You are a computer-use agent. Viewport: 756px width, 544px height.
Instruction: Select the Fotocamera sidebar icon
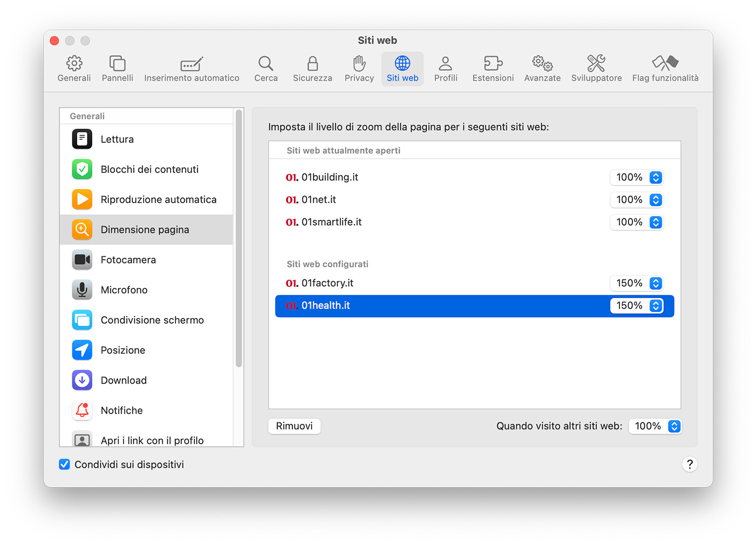pos(82,260)
